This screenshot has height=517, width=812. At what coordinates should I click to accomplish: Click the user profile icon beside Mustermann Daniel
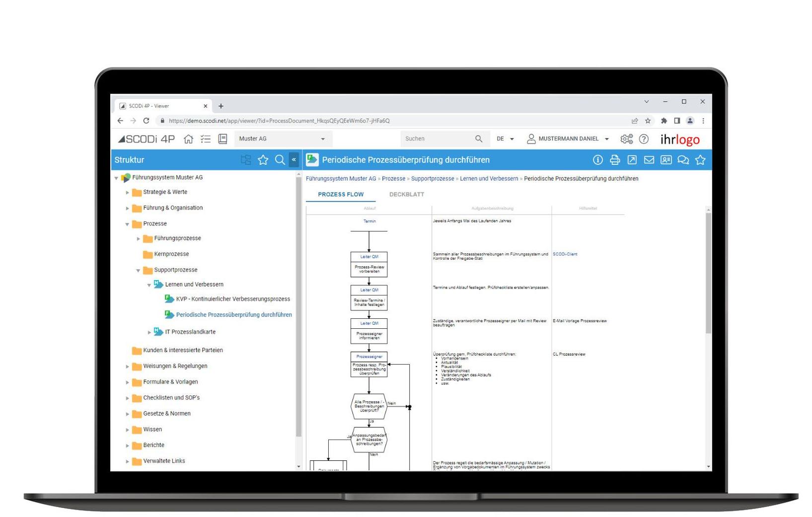pyautogui.click(x=531, y=139)
